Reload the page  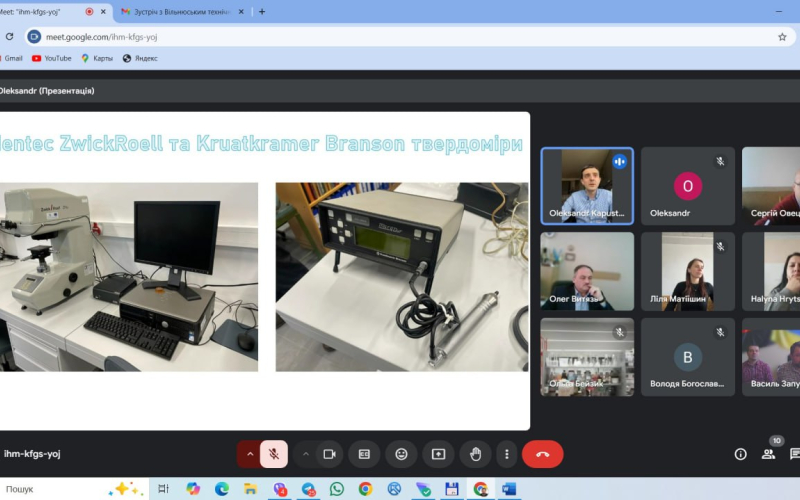(x=9, y=37)
